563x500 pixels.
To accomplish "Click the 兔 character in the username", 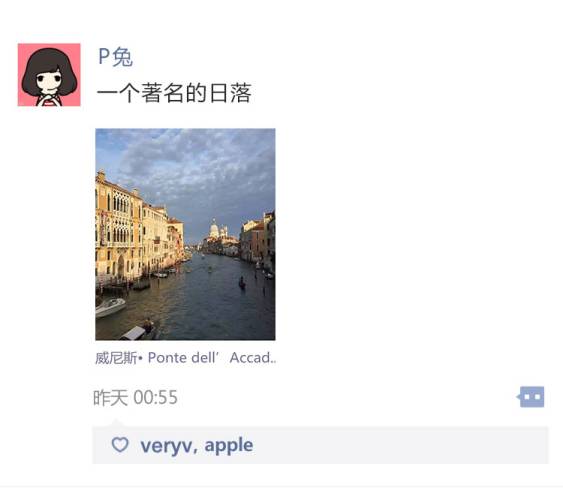I will [122, 57].
